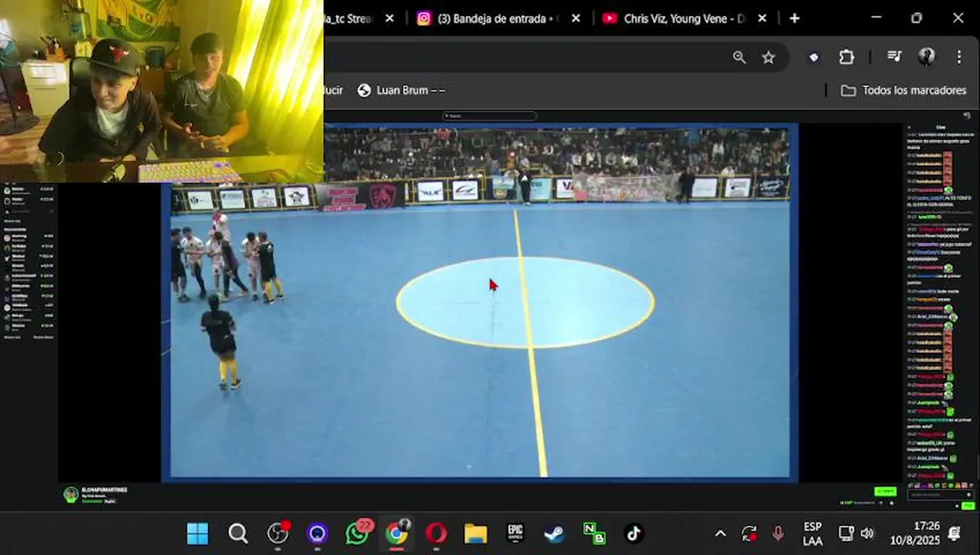Screen dimensions: 980x555
Task: Click the sync status tray icon
Action: [x=749, y=533]
